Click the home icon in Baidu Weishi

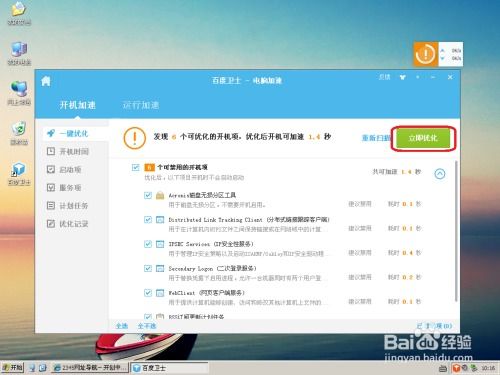(x=46, y=81)
